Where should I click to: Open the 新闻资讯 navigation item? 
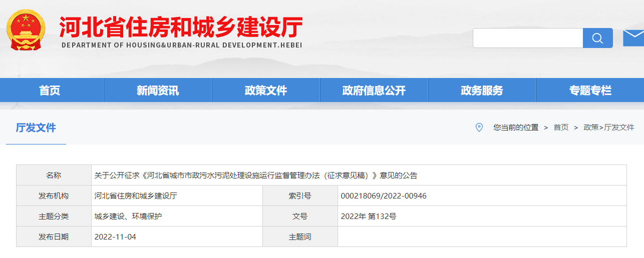pyautogui.click(x=158, y=90)
